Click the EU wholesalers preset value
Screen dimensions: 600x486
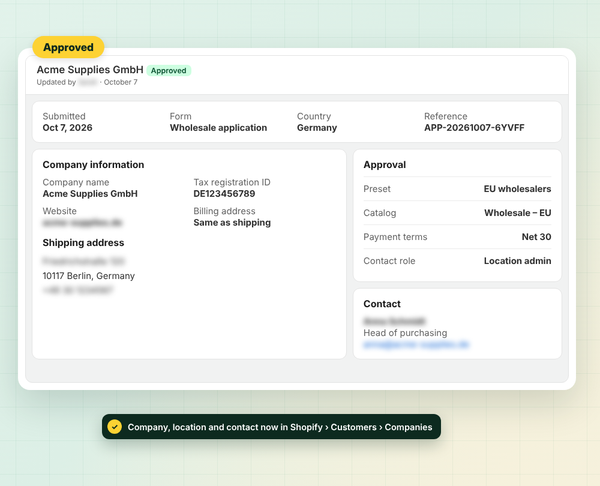[x=517, y=189]
